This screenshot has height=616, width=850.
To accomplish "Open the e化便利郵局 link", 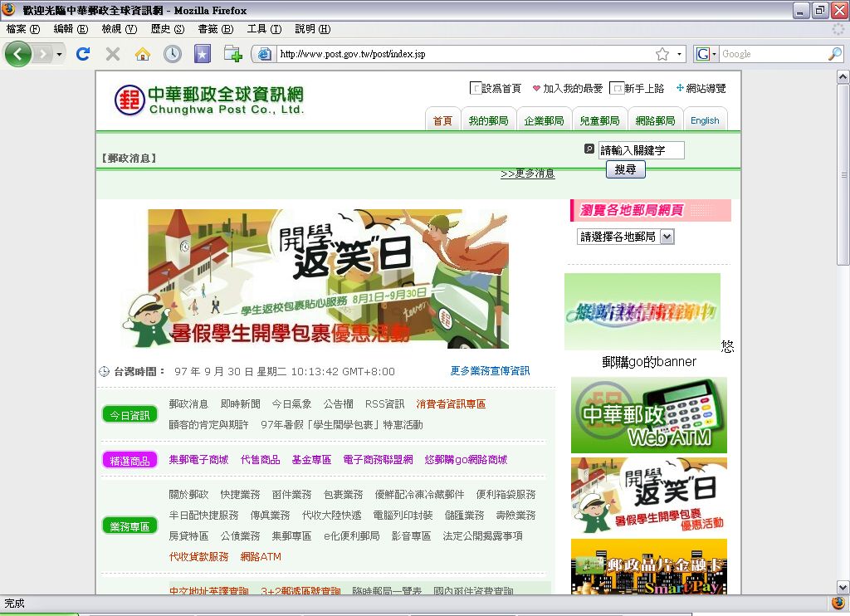I will (352, 535).
